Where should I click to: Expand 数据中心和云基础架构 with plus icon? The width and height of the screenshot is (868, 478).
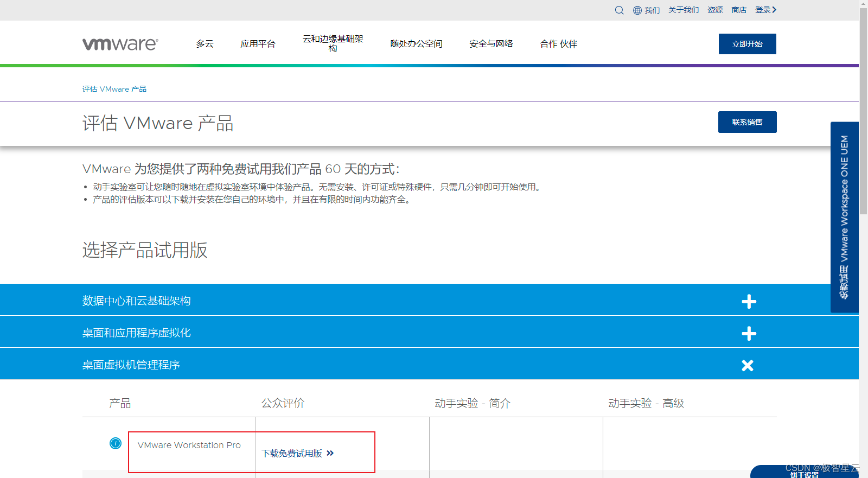(x=749, y=302)
